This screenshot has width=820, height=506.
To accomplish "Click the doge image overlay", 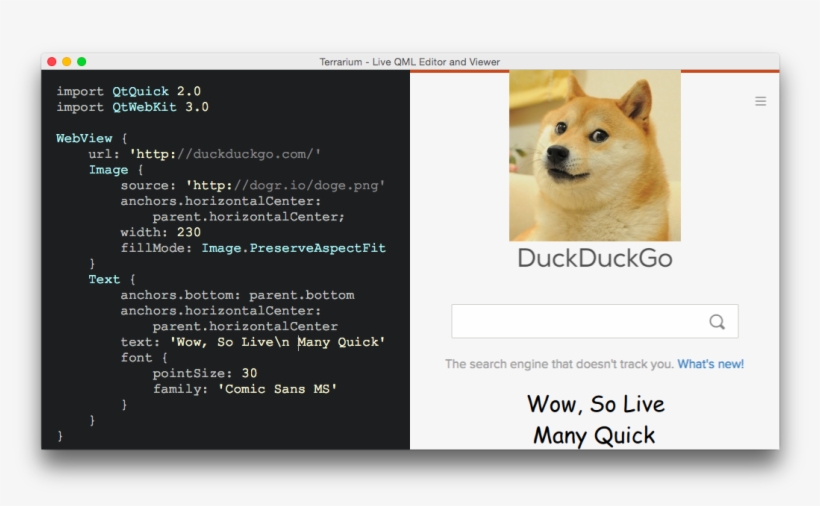I will [x=595, y=156].
